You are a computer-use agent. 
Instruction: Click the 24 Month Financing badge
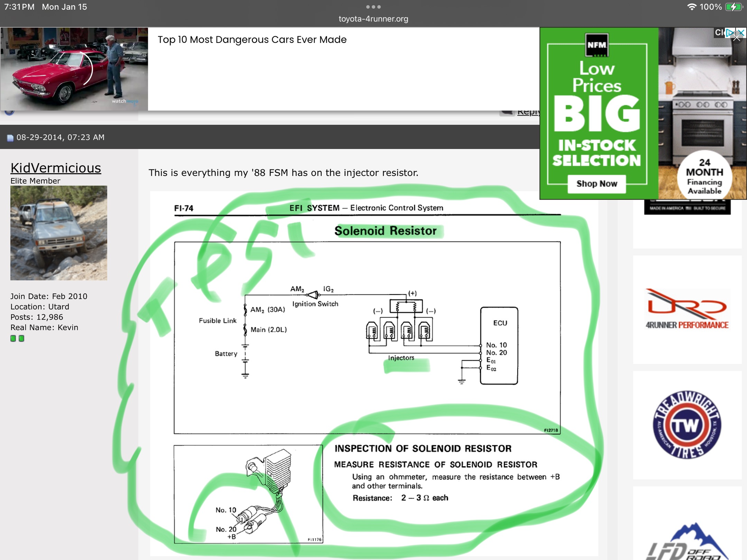click(x=704, y=176)
